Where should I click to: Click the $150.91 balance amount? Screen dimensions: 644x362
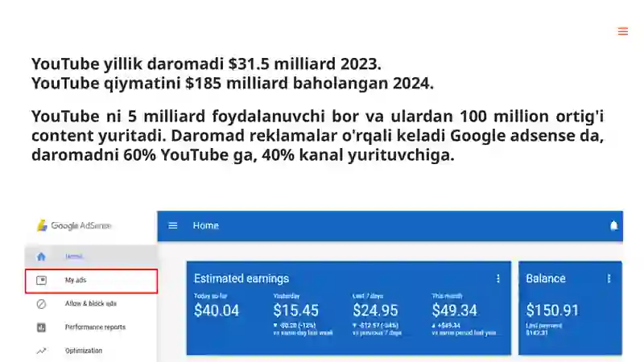552,311
